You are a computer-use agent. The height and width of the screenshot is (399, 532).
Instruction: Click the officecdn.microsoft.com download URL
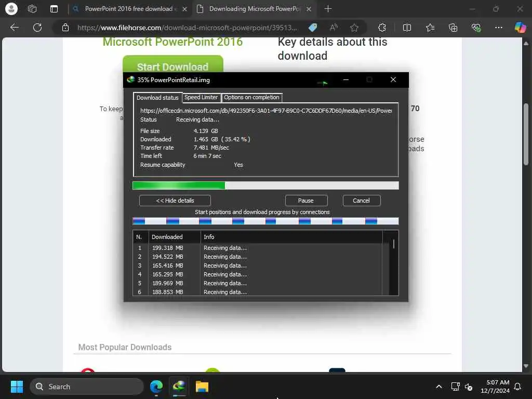266,111
